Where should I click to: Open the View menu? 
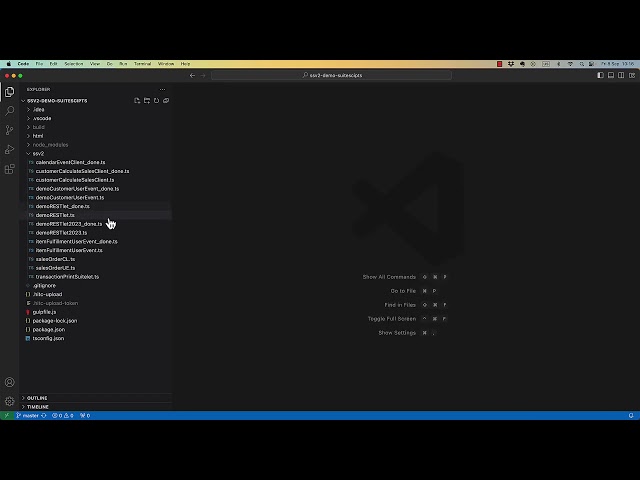tap(95, 64)
